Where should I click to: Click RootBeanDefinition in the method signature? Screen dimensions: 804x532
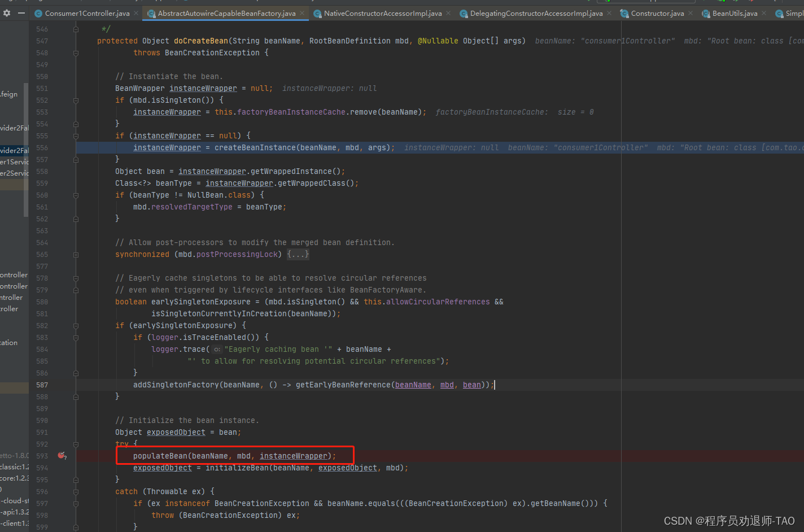(x=350, y=41)
